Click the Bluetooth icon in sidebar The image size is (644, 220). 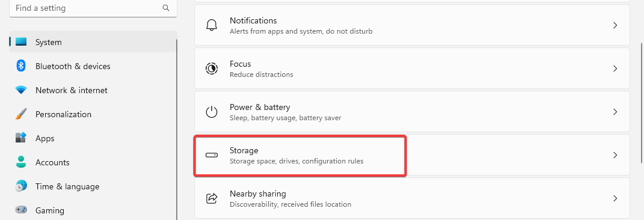click(x=21, y=66)
